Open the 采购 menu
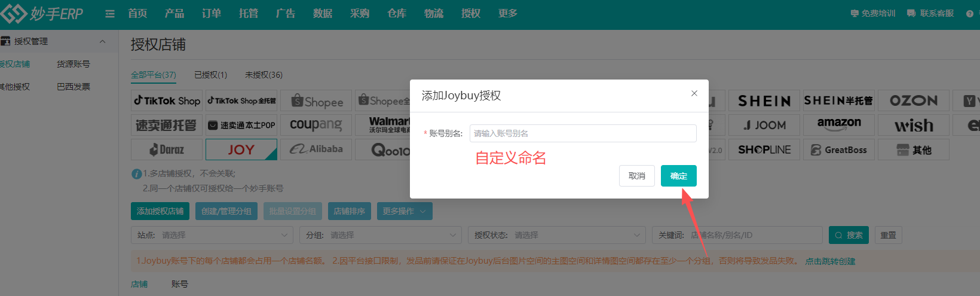The width and height of the screenshot is (980, 296). pyautogui.click(x=360, y=13)
